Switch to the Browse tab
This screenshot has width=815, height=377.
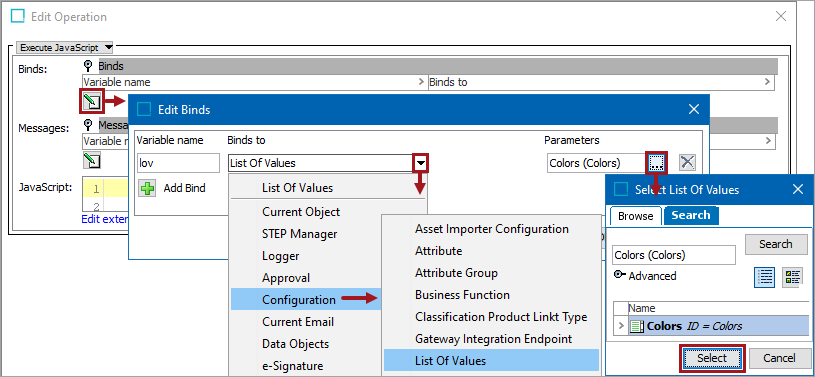pos(635,216)
